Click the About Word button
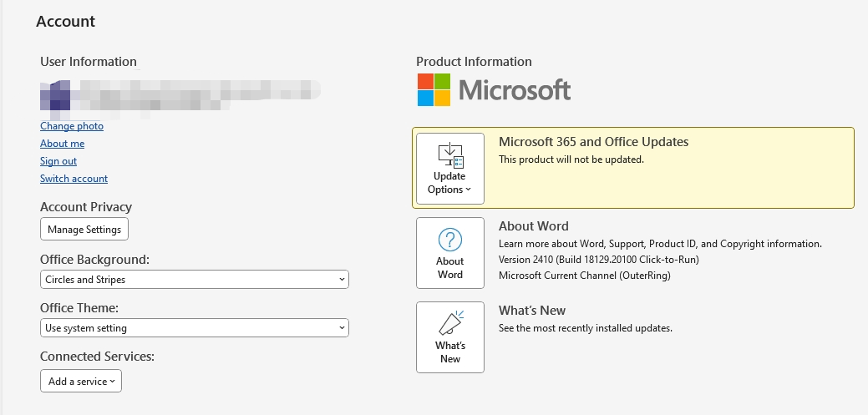 point(450,253)
